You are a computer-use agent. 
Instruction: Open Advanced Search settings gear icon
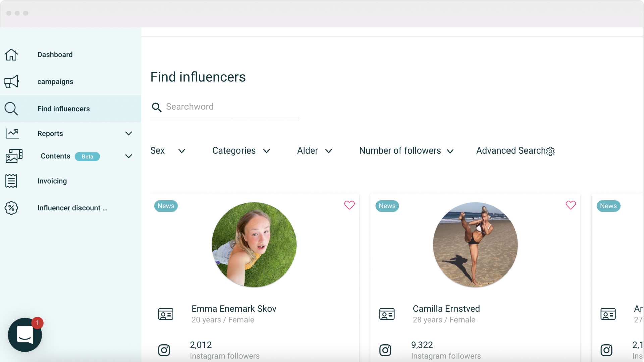(x=550, y=151)
